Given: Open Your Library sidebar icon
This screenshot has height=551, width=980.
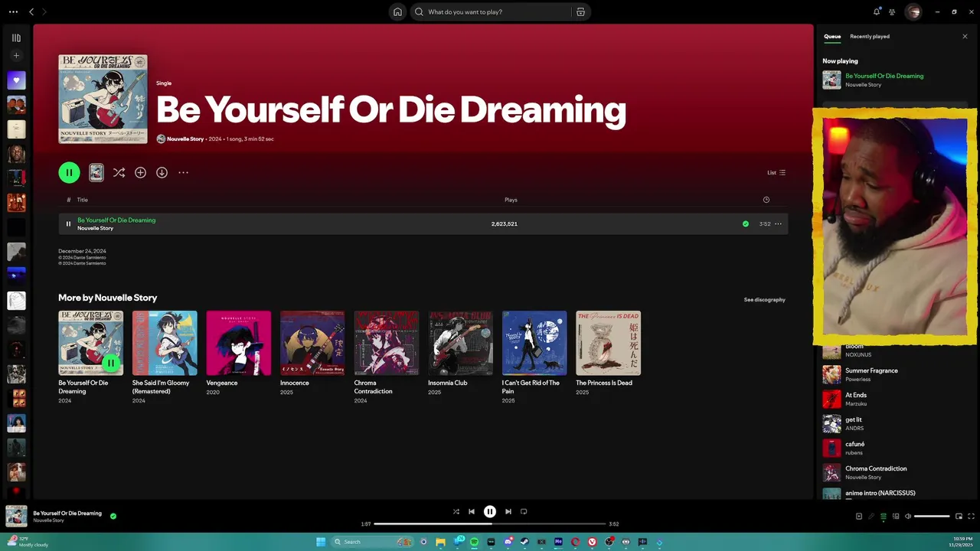Looking at the screenshot, I should pos(16,37).
